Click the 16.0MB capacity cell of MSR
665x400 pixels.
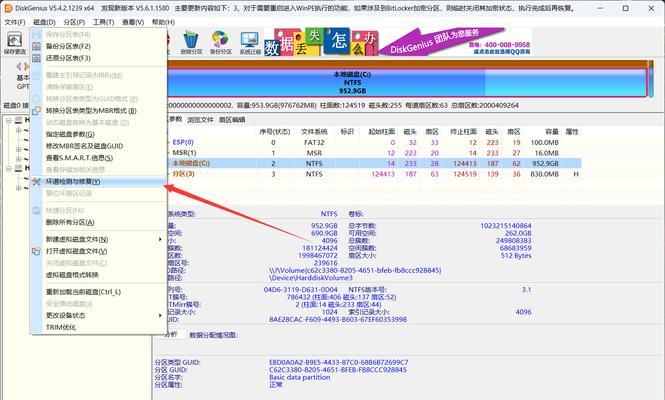(x=546, y=153)
